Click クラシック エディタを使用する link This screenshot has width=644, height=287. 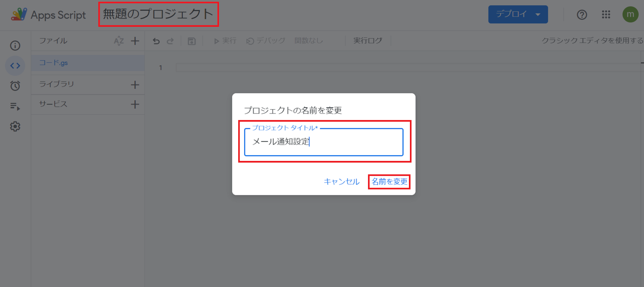coord(592,41)
